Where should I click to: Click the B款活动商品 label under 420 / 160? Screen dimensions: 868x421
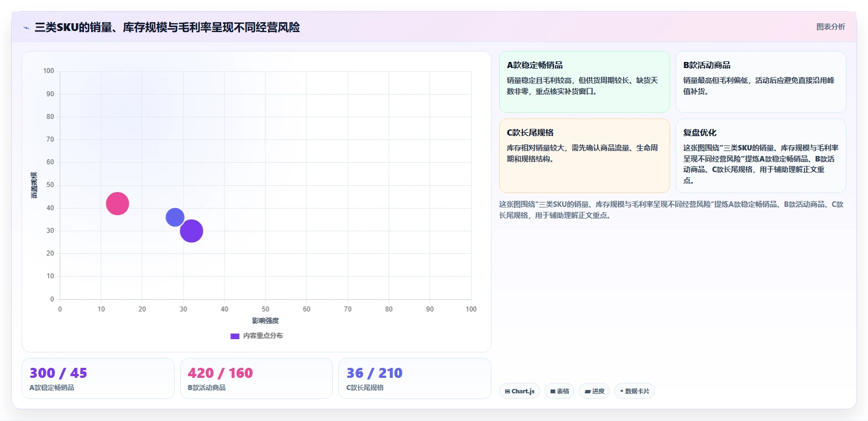pyautogui.click(x=207, y=388)
